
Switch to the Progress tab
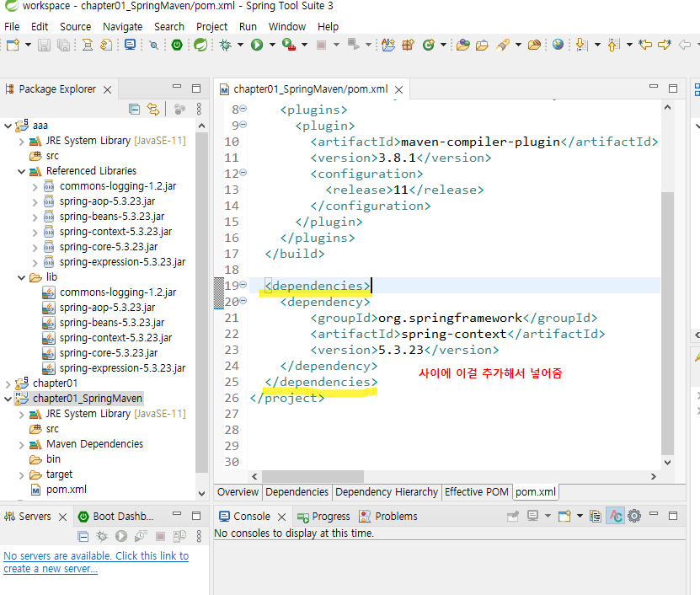tap(323, 517)
